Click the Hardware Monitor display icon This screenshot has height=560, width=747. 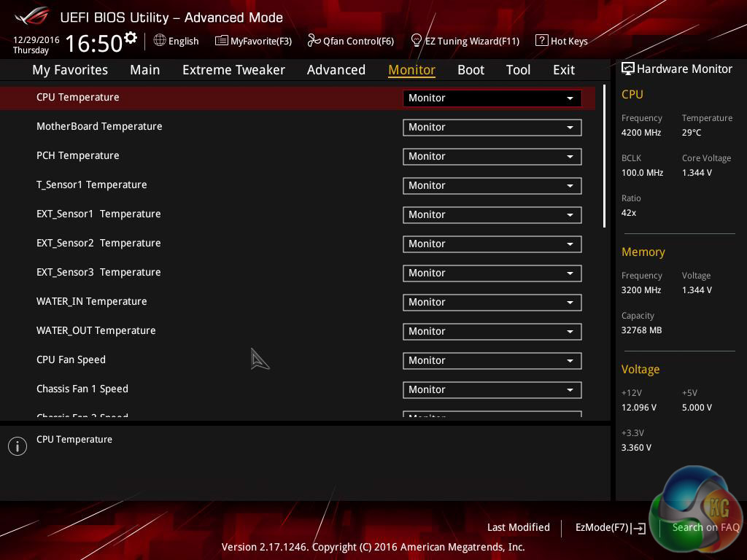click(628, 69)
